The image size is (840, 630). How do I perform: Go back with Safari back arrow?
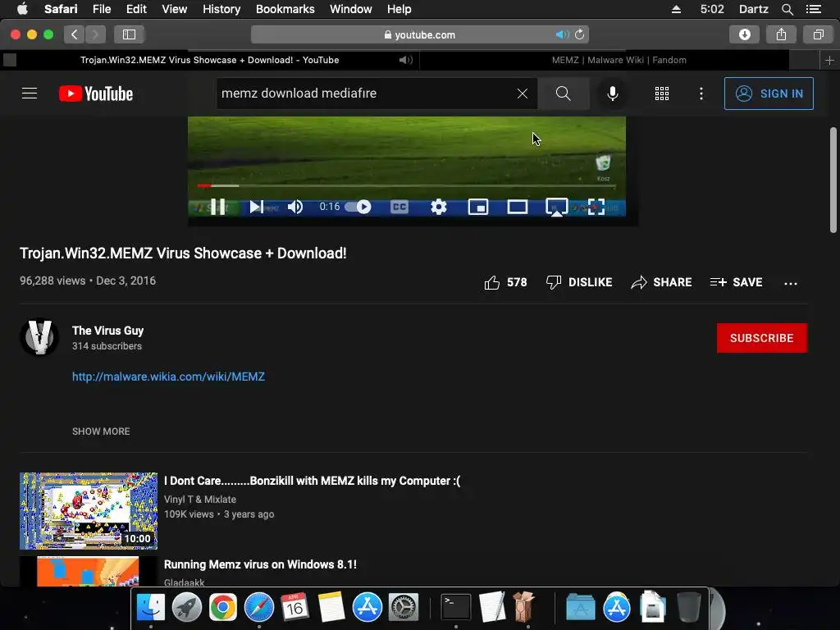(x=75, y=34)
